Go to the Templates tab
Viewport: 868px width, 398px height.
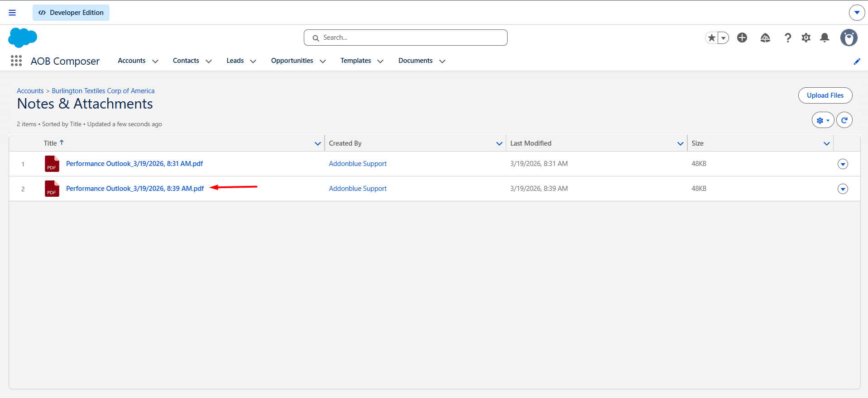coord(356,61)
